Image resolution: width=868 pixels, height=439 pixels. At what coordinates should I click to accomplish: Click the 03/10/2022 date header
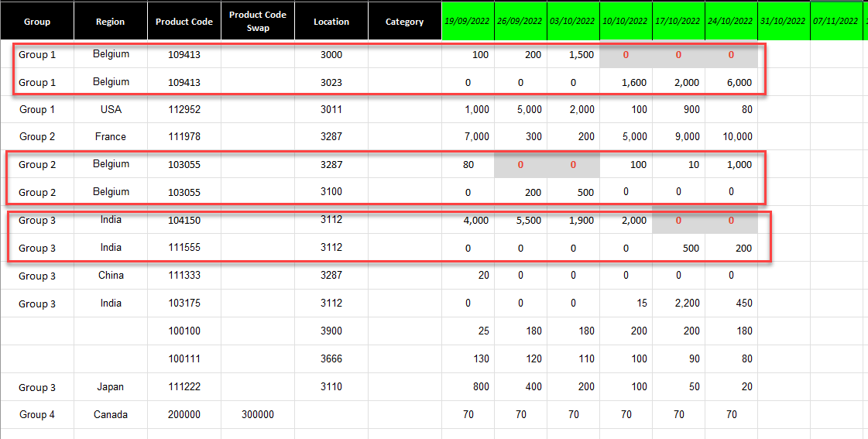tap(573, 22)
